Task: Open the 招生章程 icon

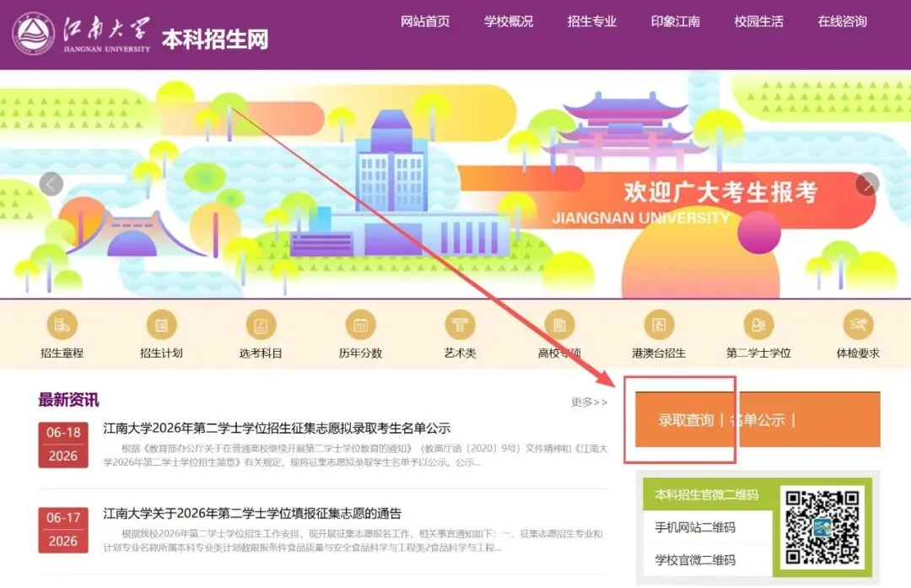Action: [x=62, y=325]
